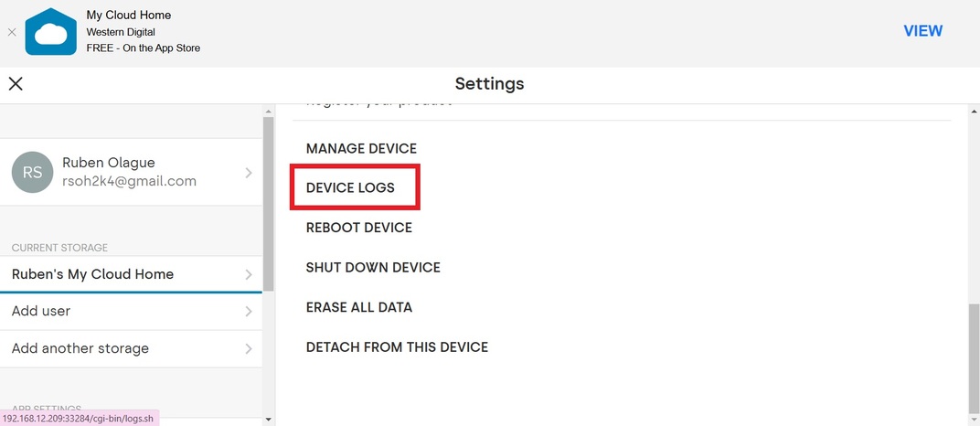Click the My Cloud Home cloud app icon
The image size is (980, 426).
point(51,32)
